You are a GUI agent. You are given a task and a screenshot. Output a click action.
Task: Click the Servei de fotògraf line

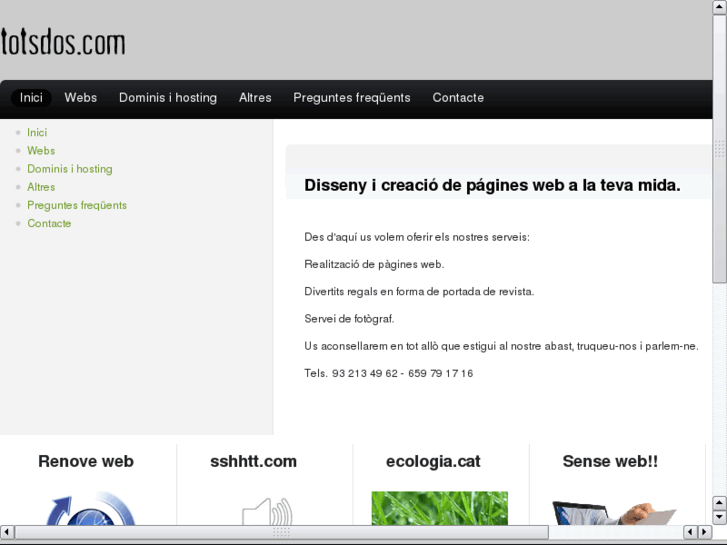click(349, 319)
